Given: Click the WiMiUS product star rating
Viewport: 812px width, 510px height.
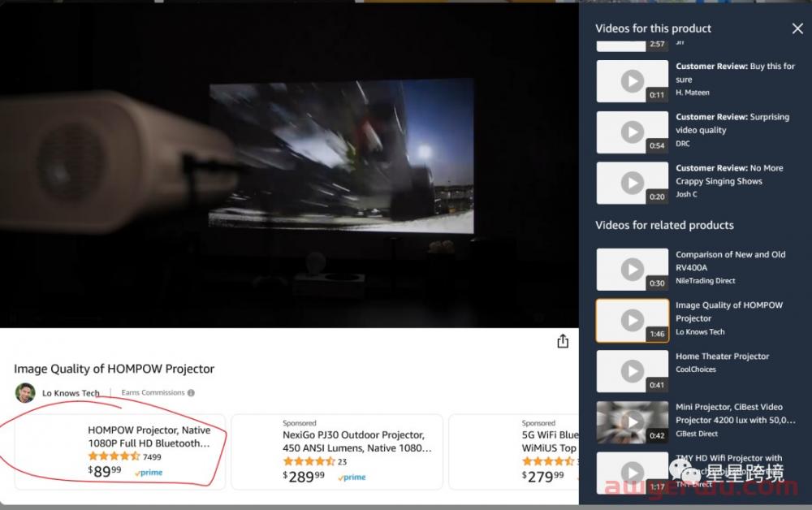Looking at the screenshot, I should (548, 461).
